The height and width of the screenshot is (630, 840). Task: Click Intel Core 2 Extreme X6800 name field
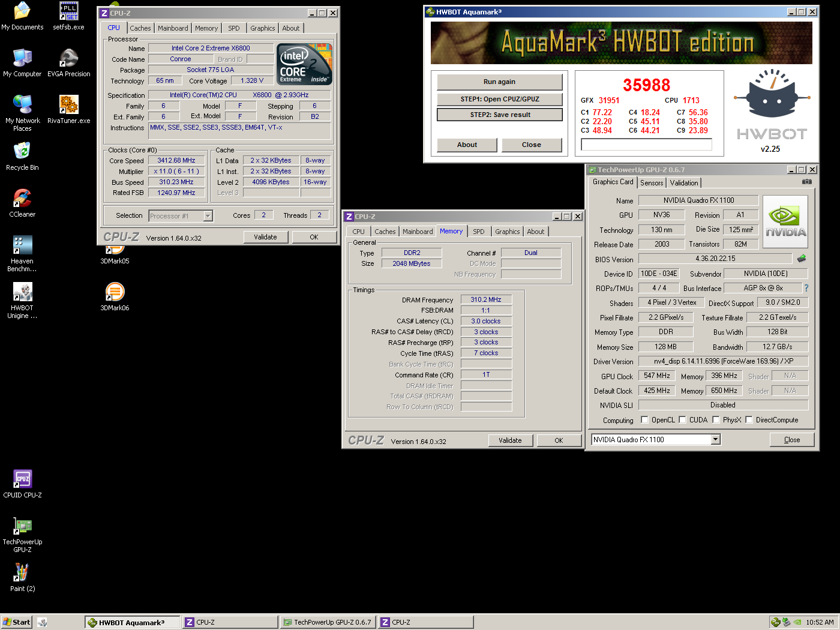[x=211, y=48]
